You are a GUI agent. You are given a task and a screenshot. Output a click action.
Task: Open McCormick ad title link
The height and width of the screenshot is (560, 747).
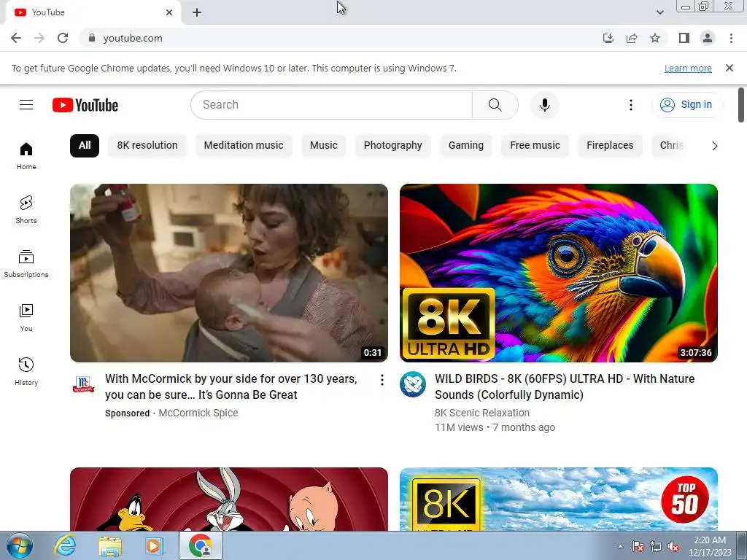pos(231,386)
